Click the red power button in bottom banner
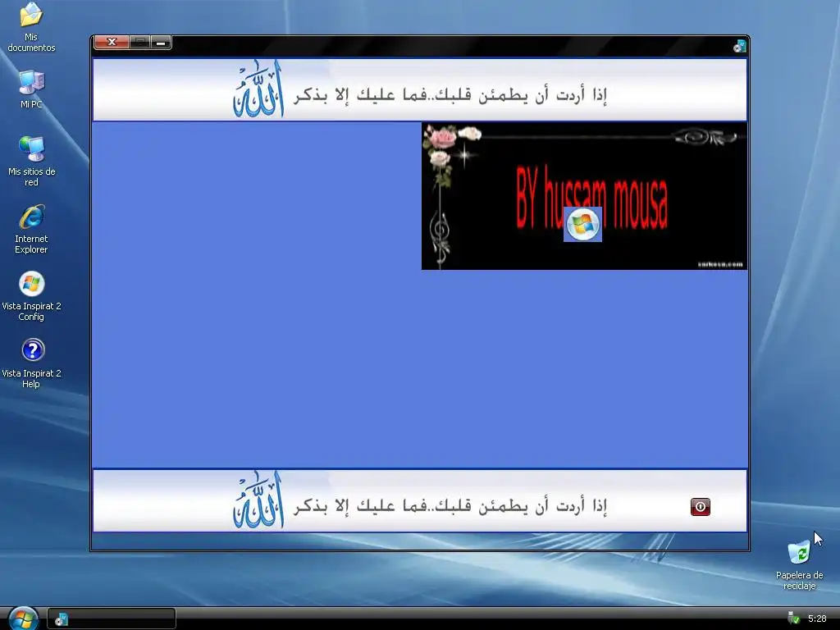Viewport: 840px width, 630px height. tap(701, 507)
